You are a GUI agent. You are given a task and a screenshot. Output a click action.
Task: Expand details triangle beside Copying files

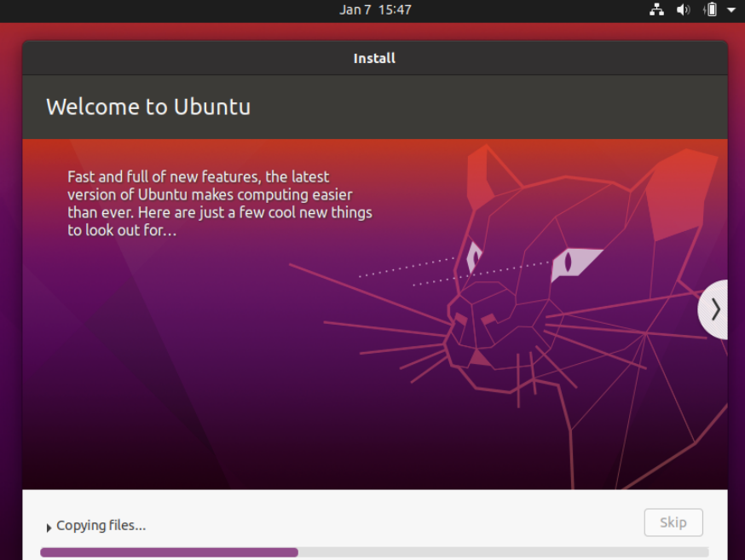[49, 528]
